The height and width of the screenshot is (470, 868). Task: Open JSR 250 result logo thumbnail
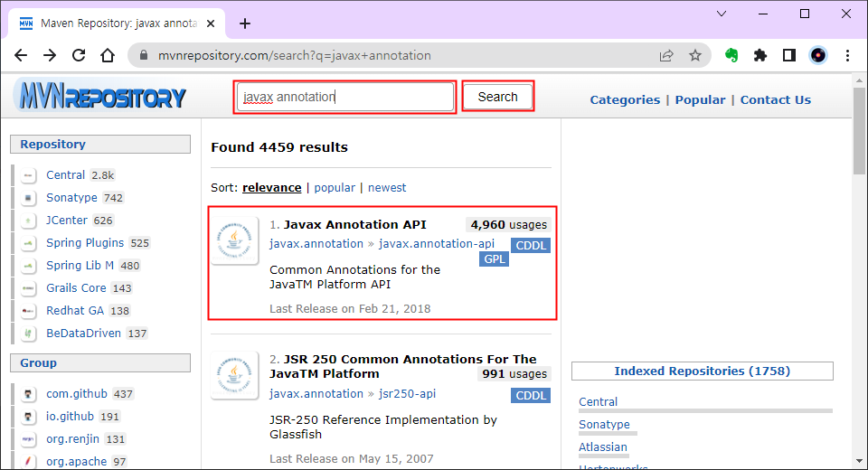[x=235, y=375]
